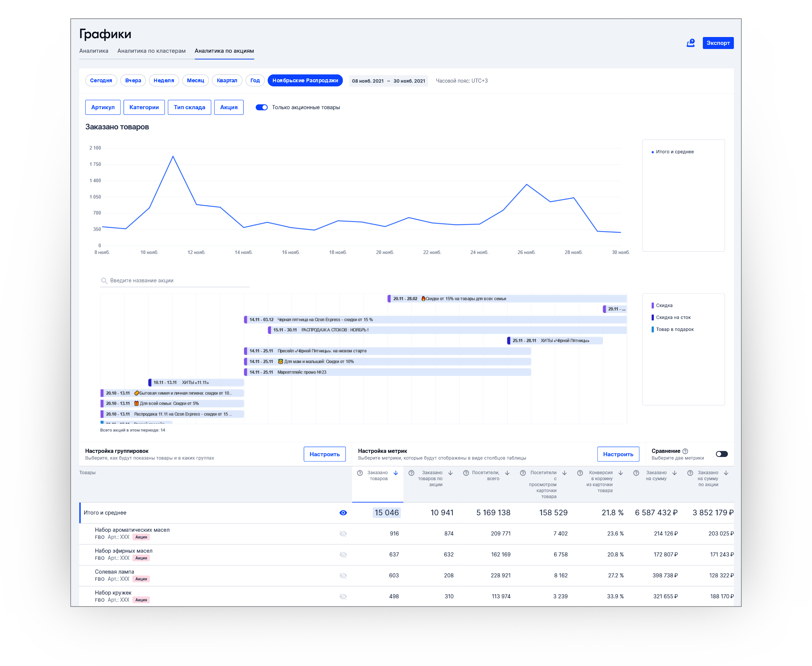812x666 pixels.
Task: Open the date range picker
Action: [388, 81]
